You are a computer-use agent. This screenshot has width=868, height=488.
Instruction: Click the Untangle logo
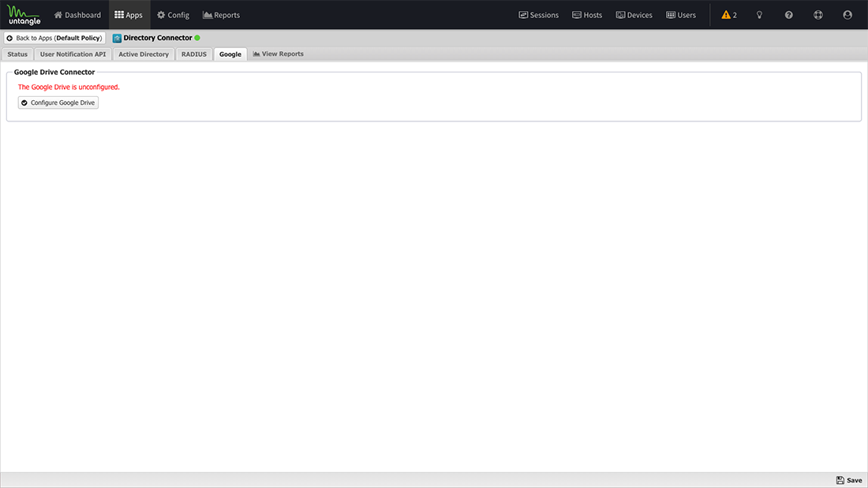pyautogui.click(x=24, y=15)
